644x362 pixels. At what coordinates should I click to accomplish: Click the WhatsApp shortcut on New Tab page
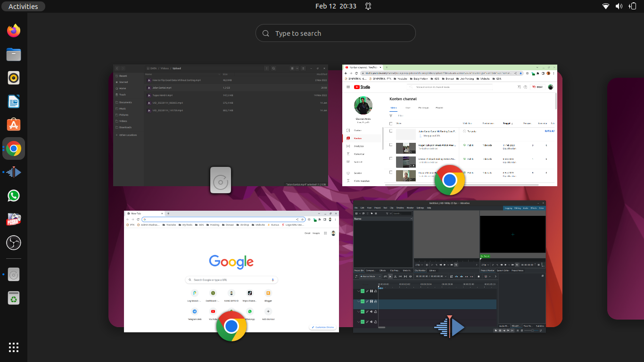[250, 312]
